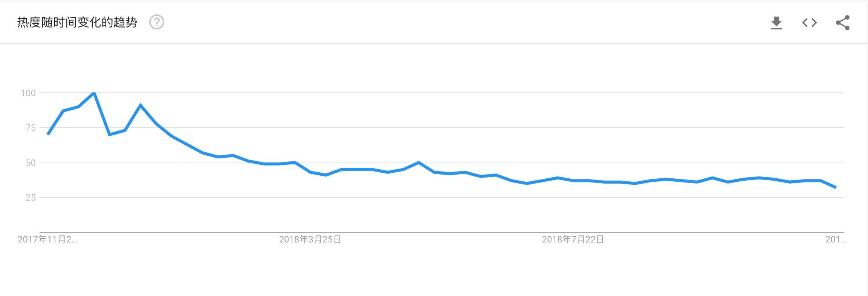Click the mid-chart bump reaching 50

click(x=419, y=163)
